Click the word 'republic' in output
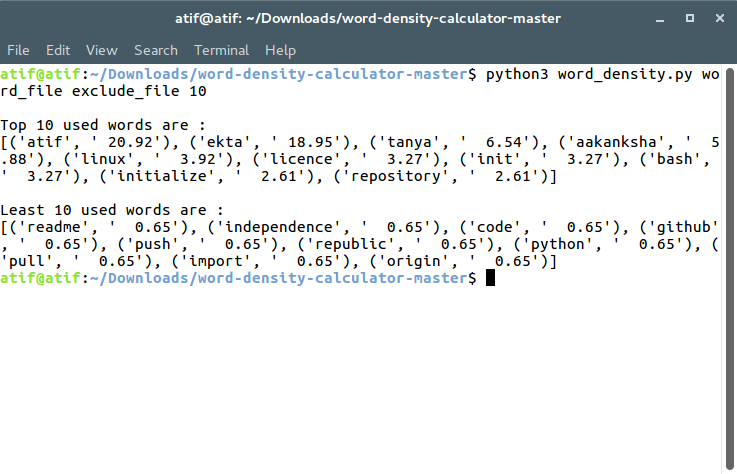 (351, 244)
